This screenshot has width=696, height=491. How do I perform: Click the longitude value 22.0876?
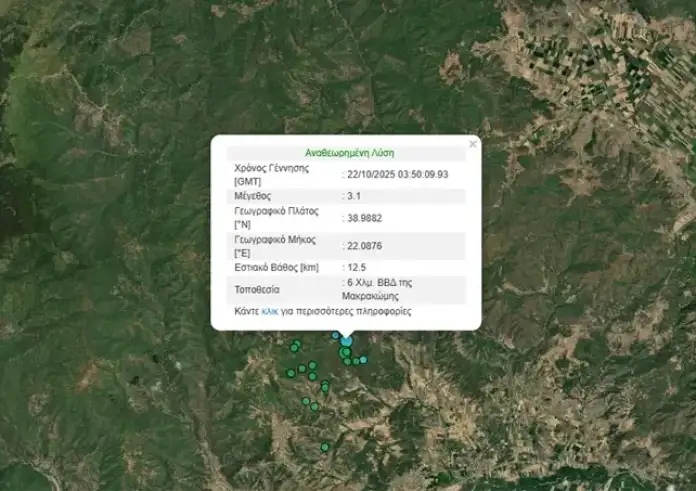(364, 245)
